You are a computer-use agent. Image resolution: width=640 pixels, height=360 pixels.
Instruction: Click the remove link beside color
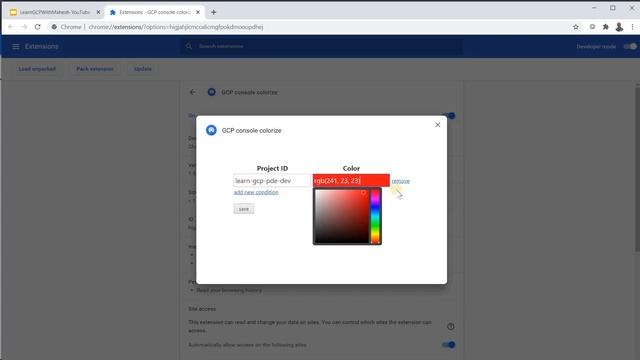[x=400, y=181]
